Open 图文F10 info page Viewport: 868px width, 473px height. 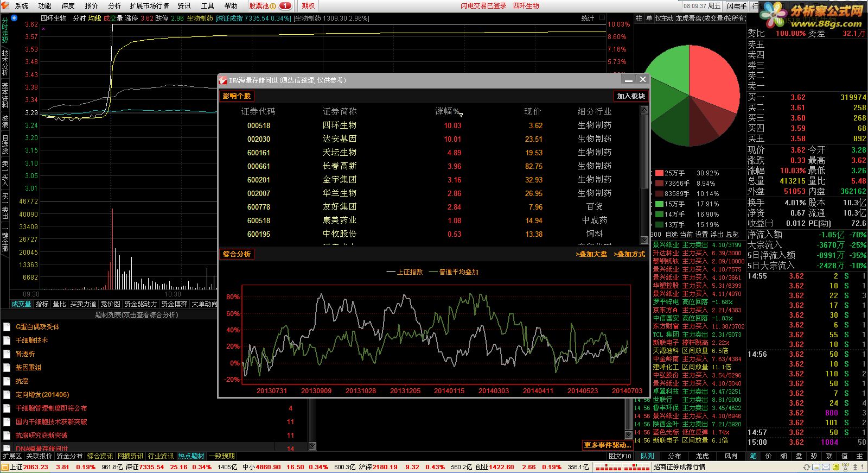pyautogui.click(x=620, y=456)
